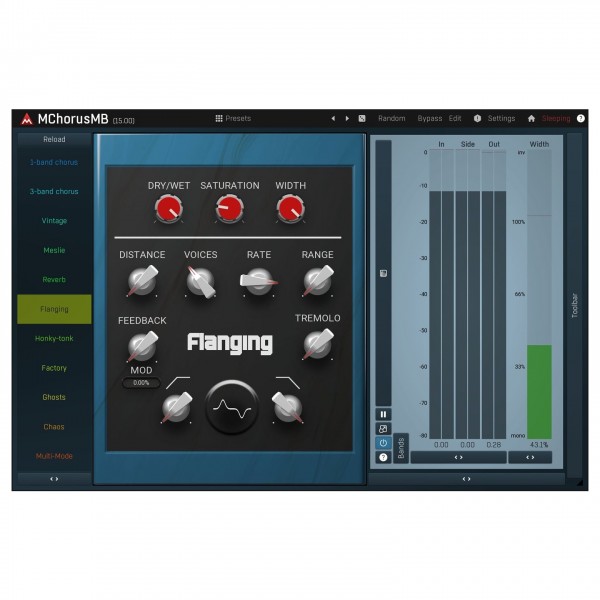
Task: Expand arrows under In/Side/Out meters
Action: (458, 457)
